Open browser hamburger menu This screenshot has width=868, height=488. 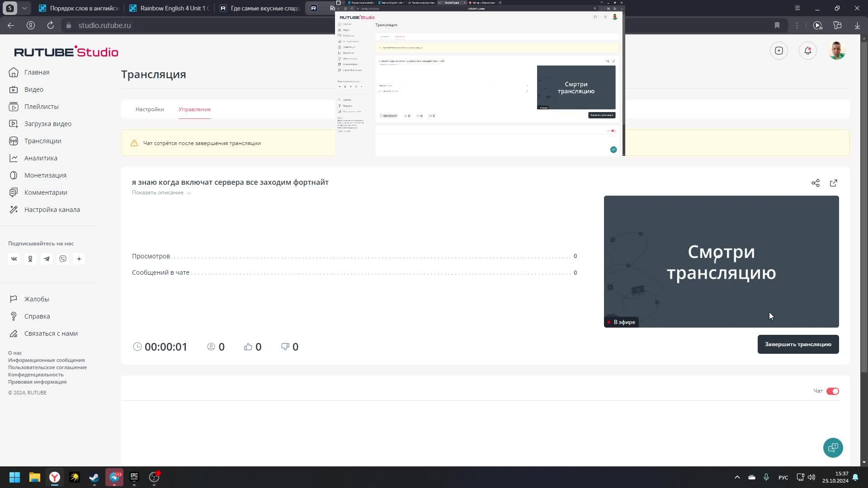click(x=797, y=8)
